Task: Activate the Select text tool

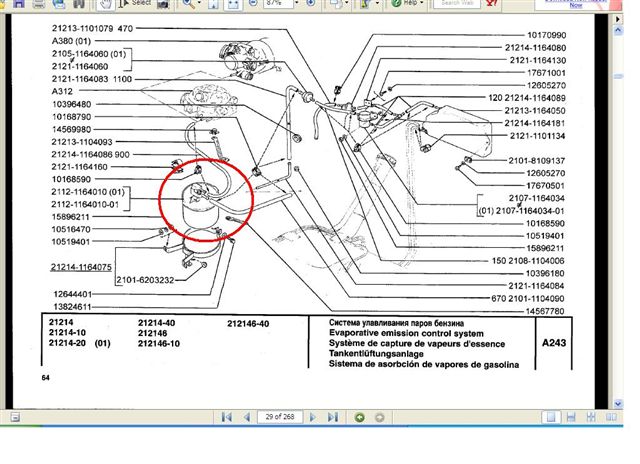Action: tap(135, 3)
